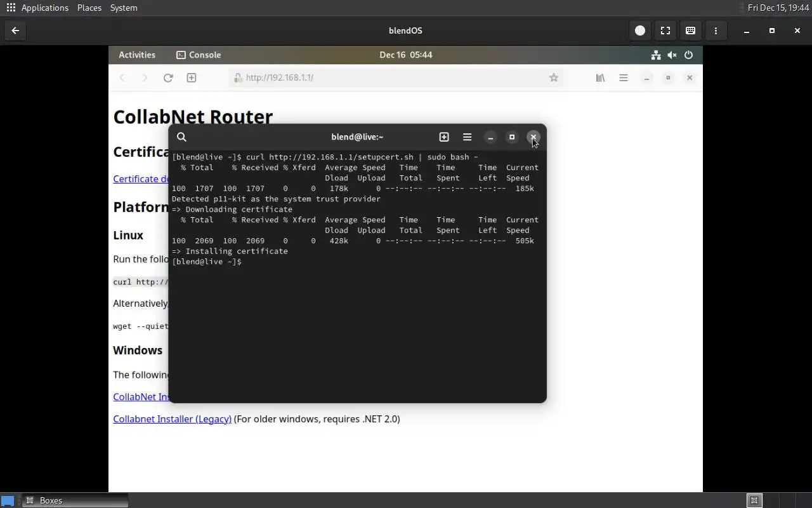Open the power icon in guest panel
Viewport: 812px width, 508px height.
point(689,55)
